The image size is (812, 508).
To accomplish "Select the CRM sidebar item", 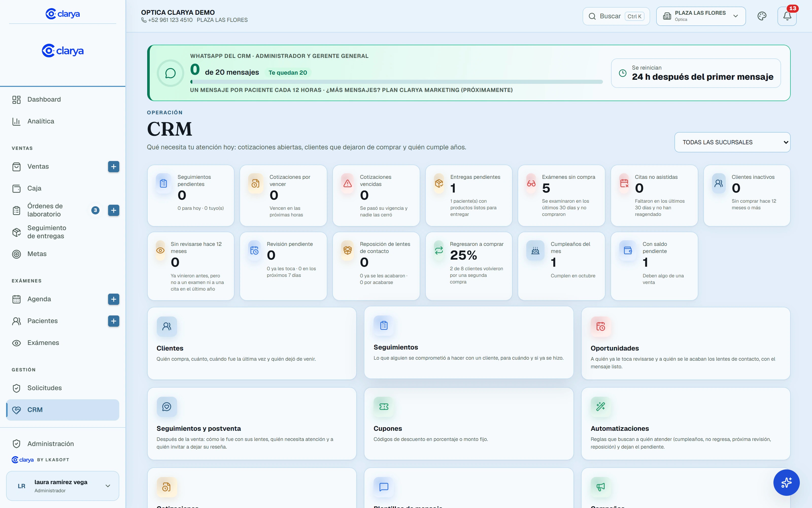I will [x=62, y=410].
